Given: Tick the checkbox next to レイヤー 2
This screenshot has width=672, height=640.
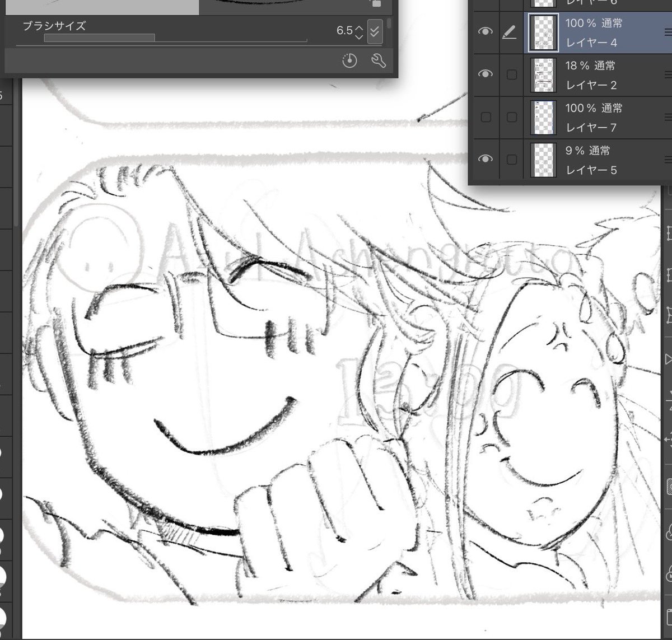Looking at the screenshot, I should [x=511, y=75].
